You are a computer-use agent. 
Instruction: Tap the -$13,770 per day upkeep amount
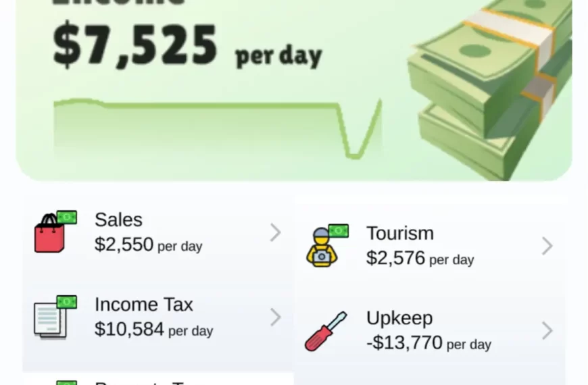tap(428, 344)
